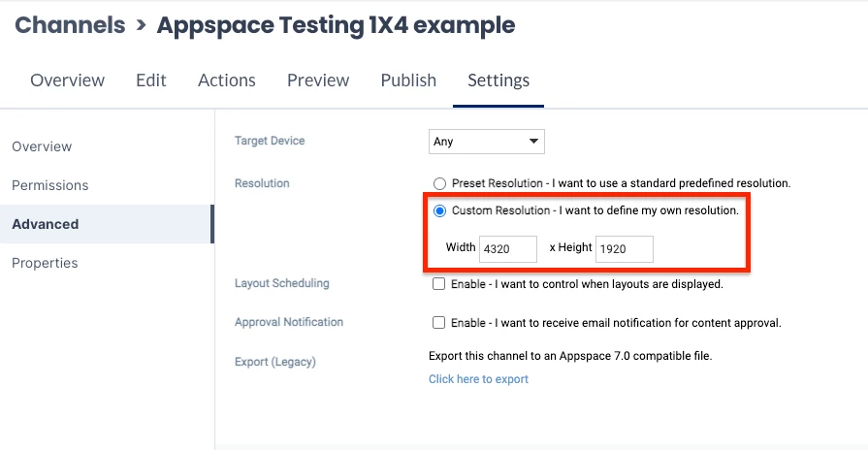
Task: Select the Preset Resolution radio button
Action: [x=439, y=183]
